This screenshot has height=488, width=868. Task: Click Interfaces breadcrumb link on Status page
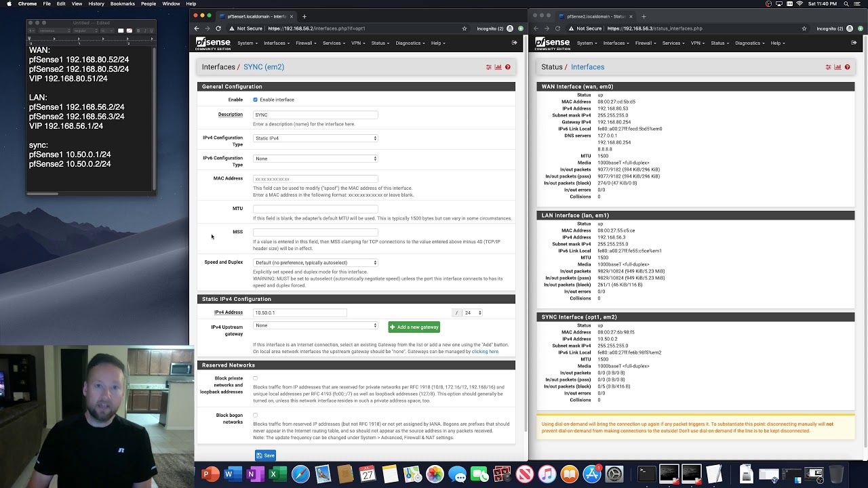[x=587, y=67]
